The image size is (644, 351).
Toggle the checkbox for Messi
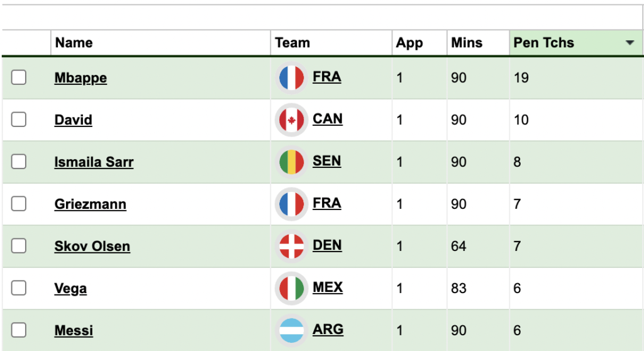[19, 330]
